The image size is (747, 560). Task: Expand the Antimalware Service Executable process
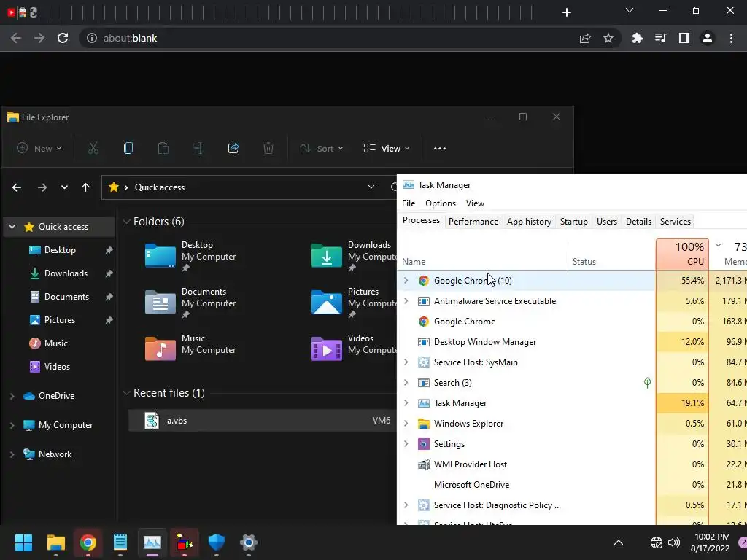tap(406, 301)
